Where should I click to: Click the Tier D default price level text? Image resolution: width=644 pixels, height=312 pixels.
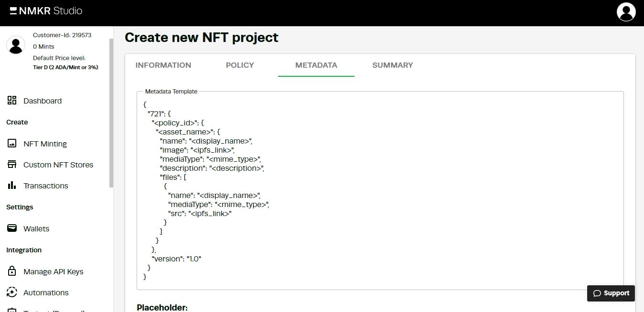[x=65, y=67]
